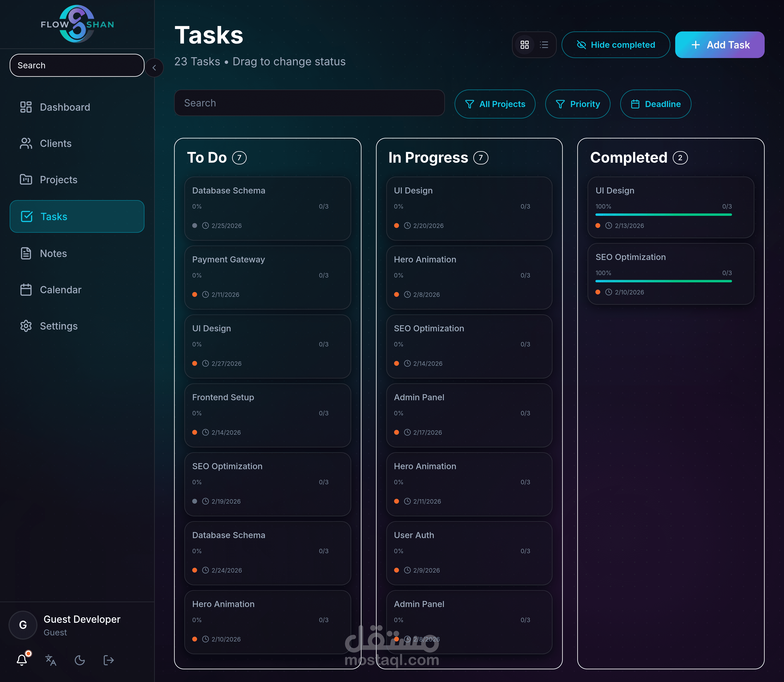This screenshot has height=682, width=784.
Task: Toggle dark mode moon icon
Action: tap(80, 660)
